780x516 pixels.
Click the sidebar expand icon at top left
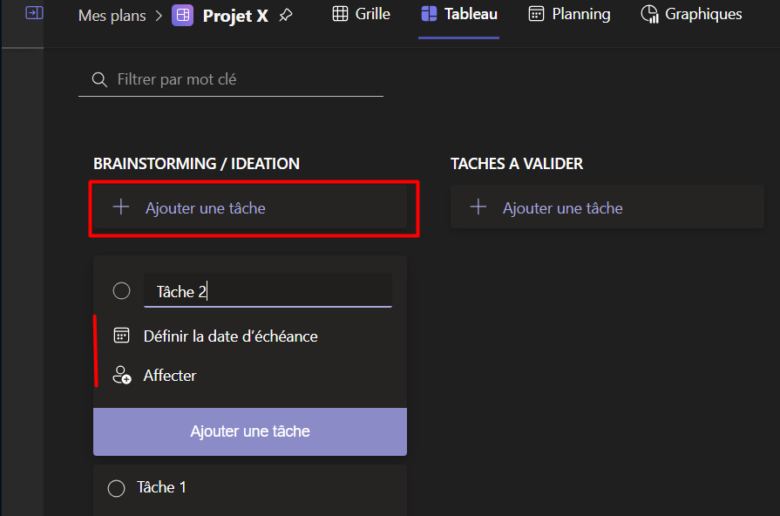tap(34, 14)
